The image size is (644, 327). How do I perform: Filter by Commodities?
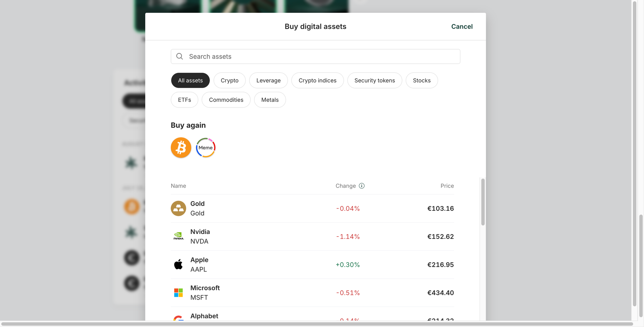point(226,100)
